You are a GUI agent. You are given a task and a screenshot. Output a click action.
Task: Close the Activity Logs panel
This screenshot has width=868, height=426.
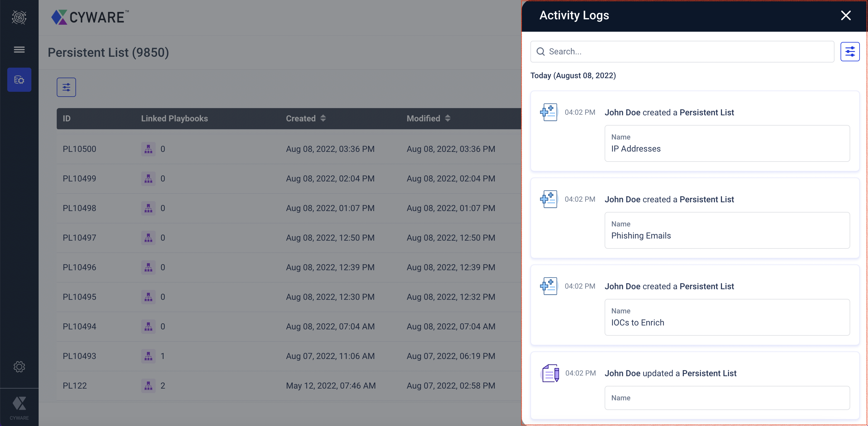tap(845, 15)
